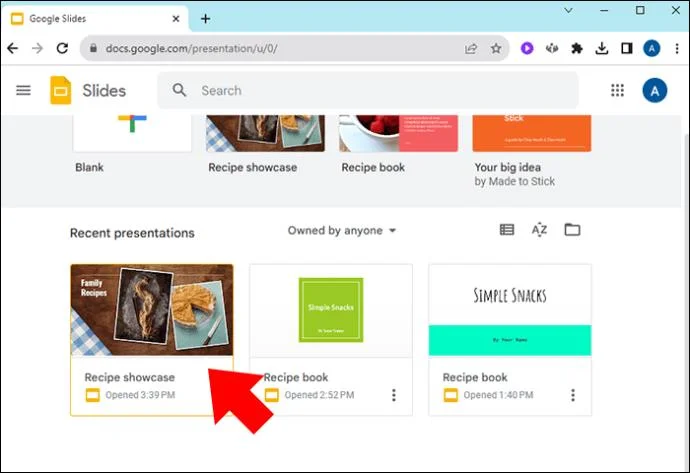Open a new browser tab
This screenshot has height=473, width=690.
pyautogui.click(x=206, y=19)
